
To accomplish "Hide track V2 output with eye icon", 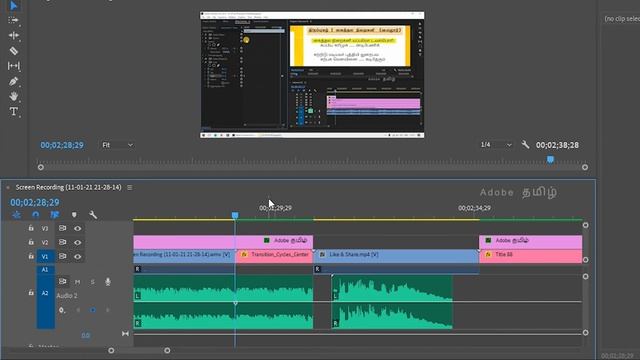I will [x=78, y=242].
